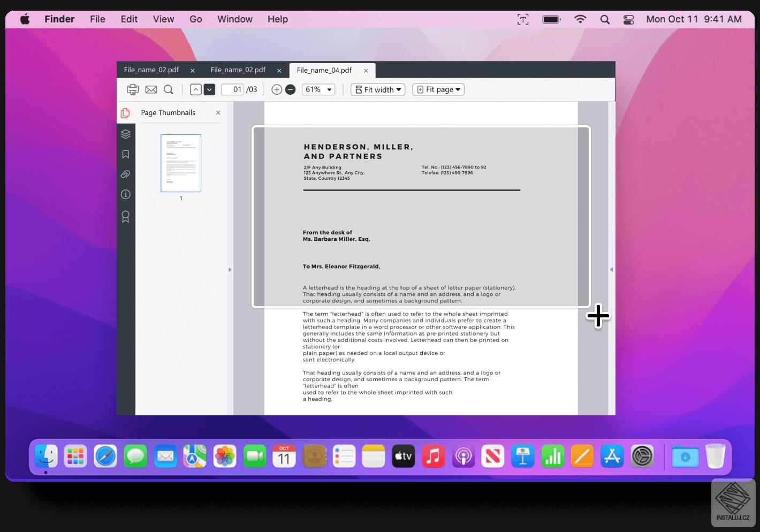The image size is (760, 532).
Task: Open Notes from the Dock
Action: [x=374, y=457]
